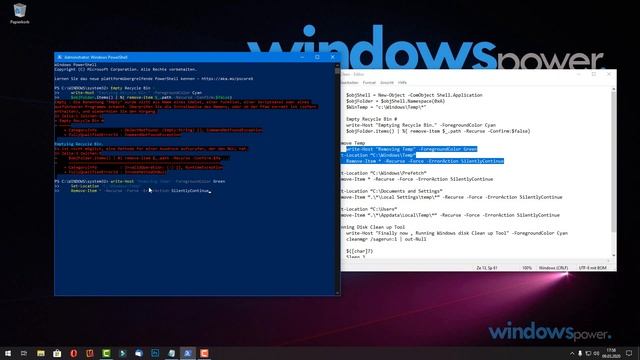Click the '100%' zoom status entry

click(x=527, y=268)
